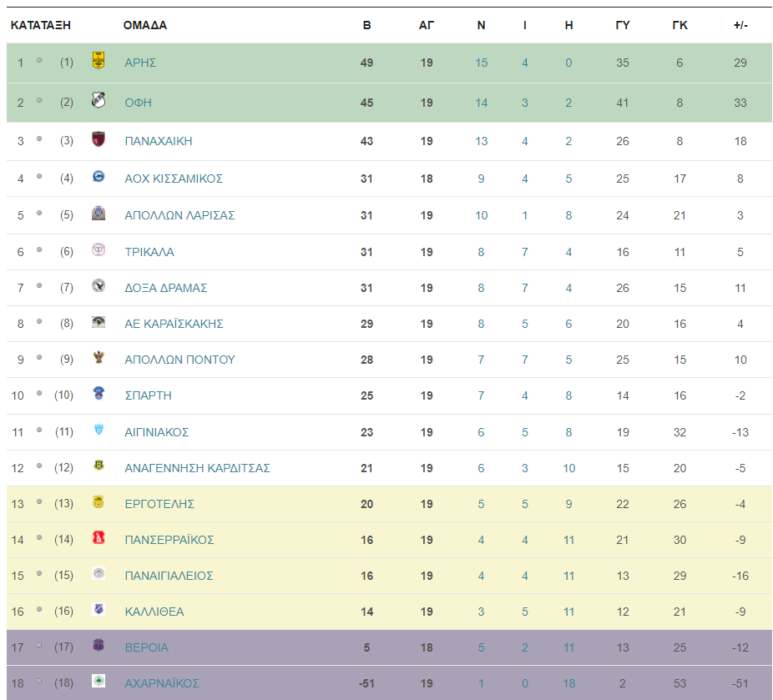Click the ΟΜΑΔΑ column header
The width and height of the screenshot is (773, 700).
coord(145,25)
